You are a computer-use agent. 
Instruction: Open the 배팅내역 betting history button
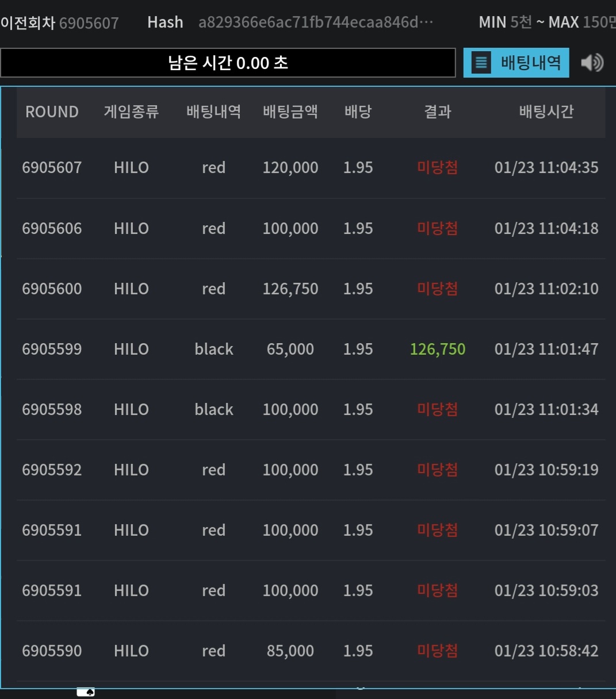point(516,62)
